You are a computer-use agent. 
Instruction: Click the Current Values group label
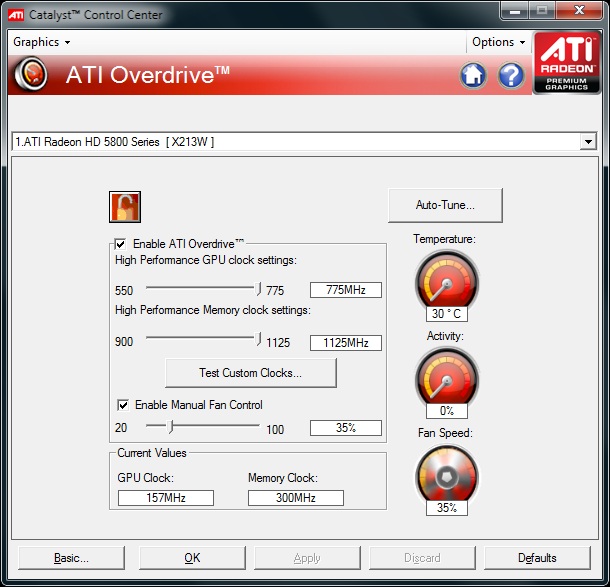[152, 453]
